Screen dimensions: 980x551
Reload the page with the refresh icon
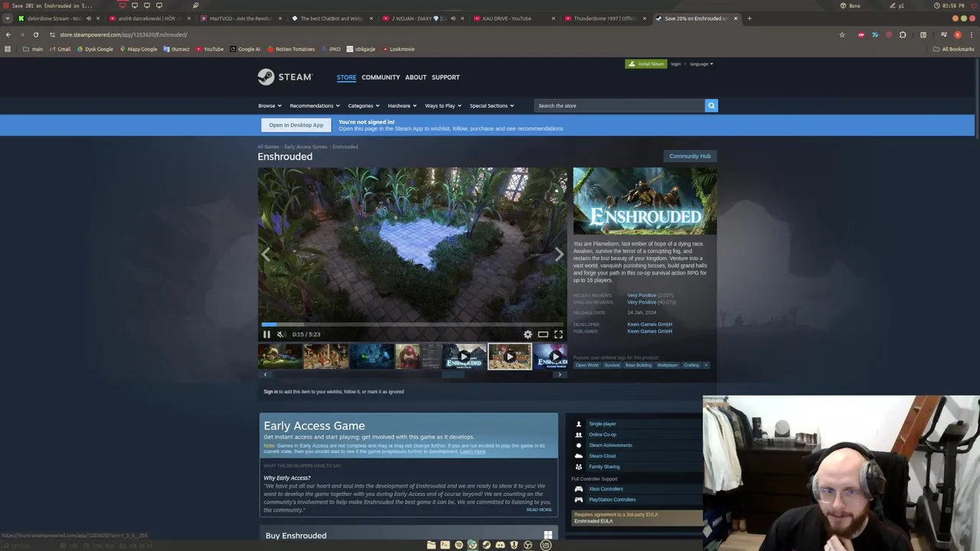coord(35,34)
